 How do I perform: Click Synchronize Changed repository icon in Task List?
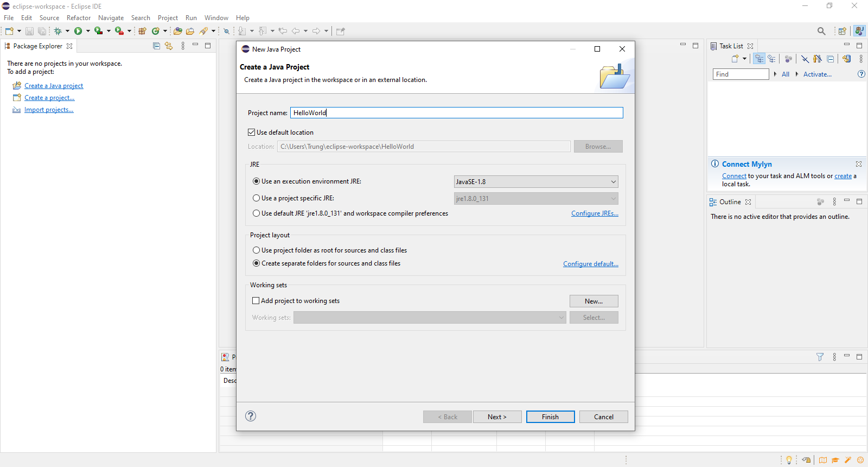pyautogui.click(x=846, y=59)
